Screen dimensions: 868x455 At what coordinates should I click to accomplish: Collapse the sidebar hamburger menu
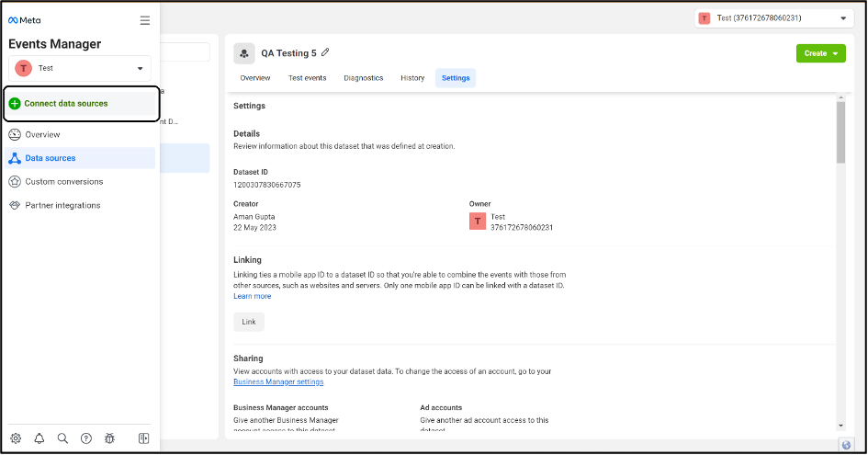pyautogui.click(x=145, y=20)
